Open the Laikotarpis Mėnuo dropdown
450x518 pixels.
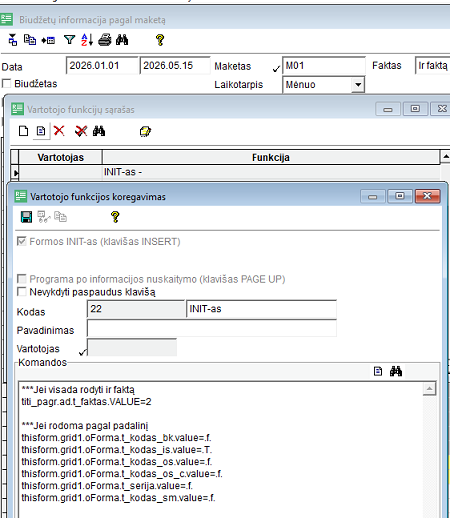(358, 85)
